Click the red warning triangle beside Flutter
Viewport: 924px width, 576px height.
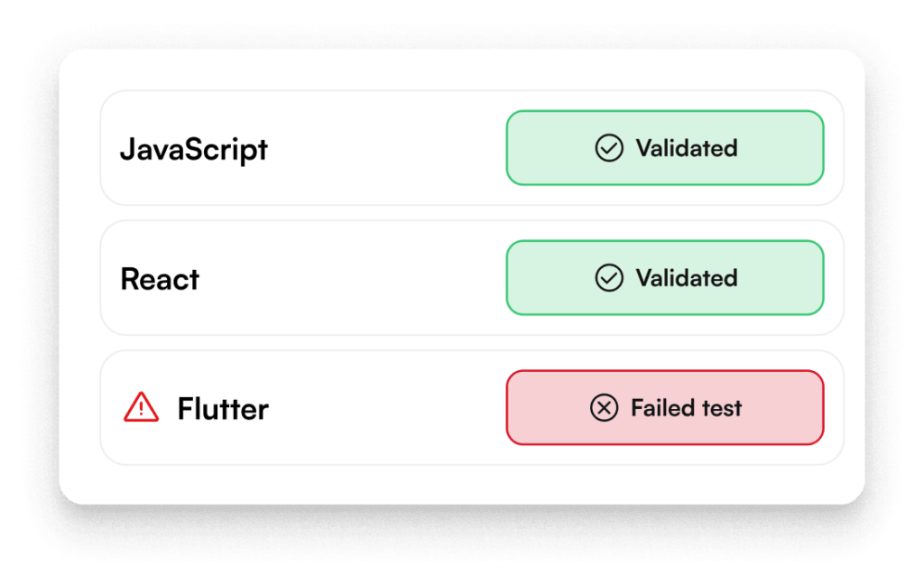[141, 409]
